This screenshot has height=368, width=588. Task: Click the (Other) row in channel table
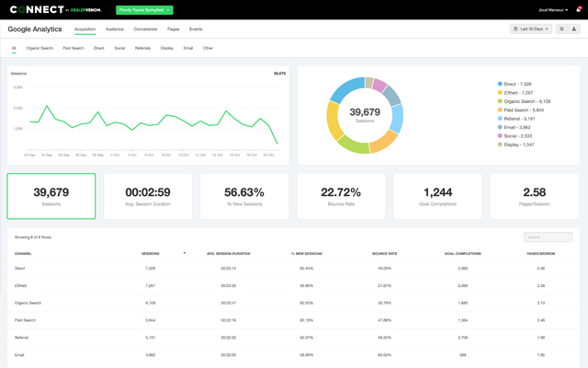pyautogui.click(x=293, y=286)
